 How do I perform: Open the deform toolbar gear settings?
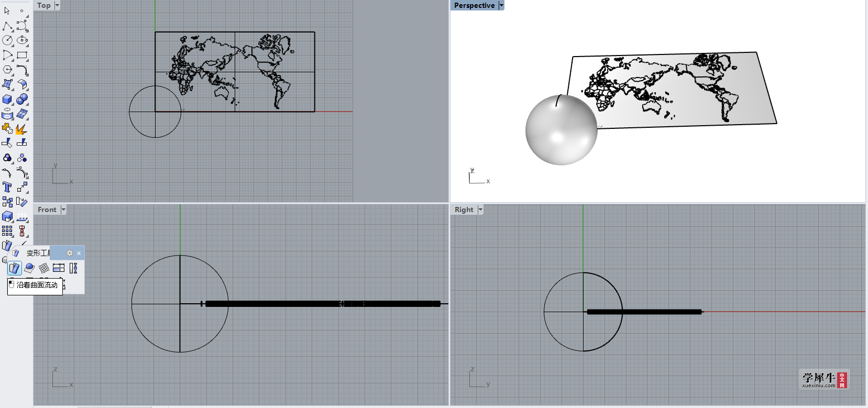click(70, 253)
